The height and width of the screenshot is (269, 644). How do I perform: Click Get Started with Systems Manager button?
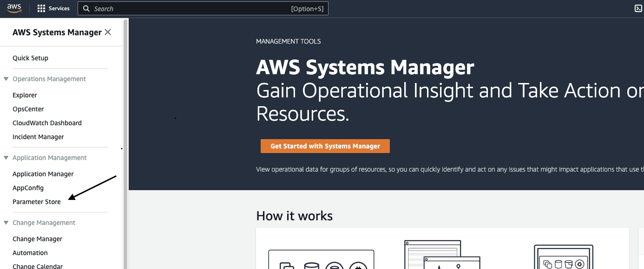[x=325, y=146]
